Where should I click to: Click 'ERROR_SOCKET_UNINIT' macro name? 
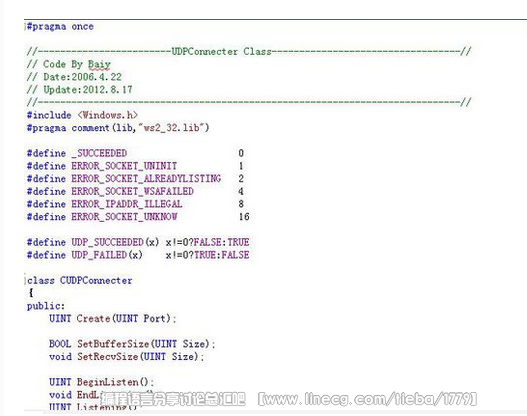click(124, 166)
